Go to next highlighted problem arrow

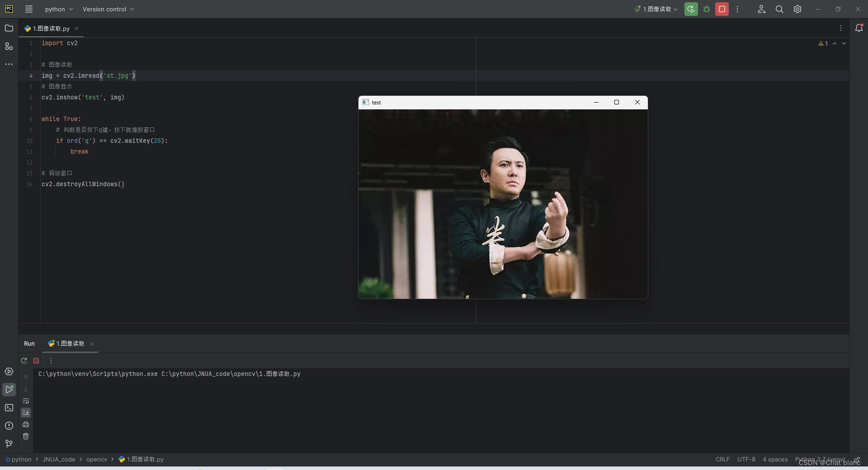point(844,43)
